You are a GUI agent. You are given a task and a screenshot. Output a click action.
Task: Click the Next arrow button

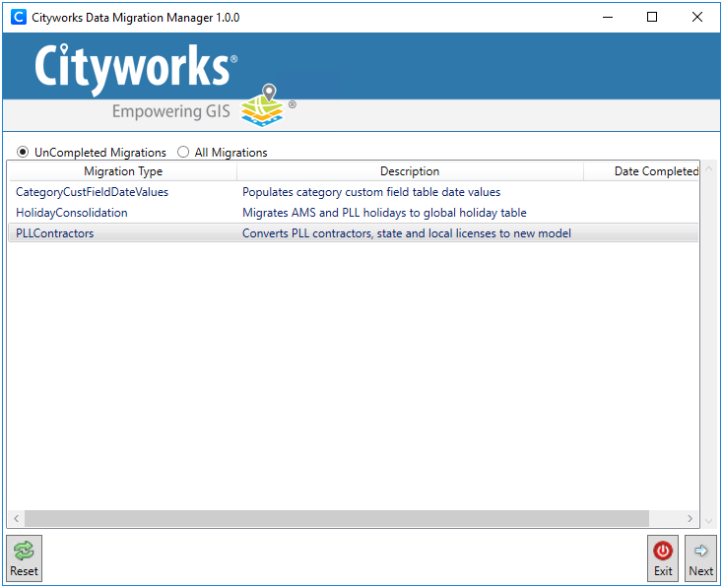tap(700, 558)
